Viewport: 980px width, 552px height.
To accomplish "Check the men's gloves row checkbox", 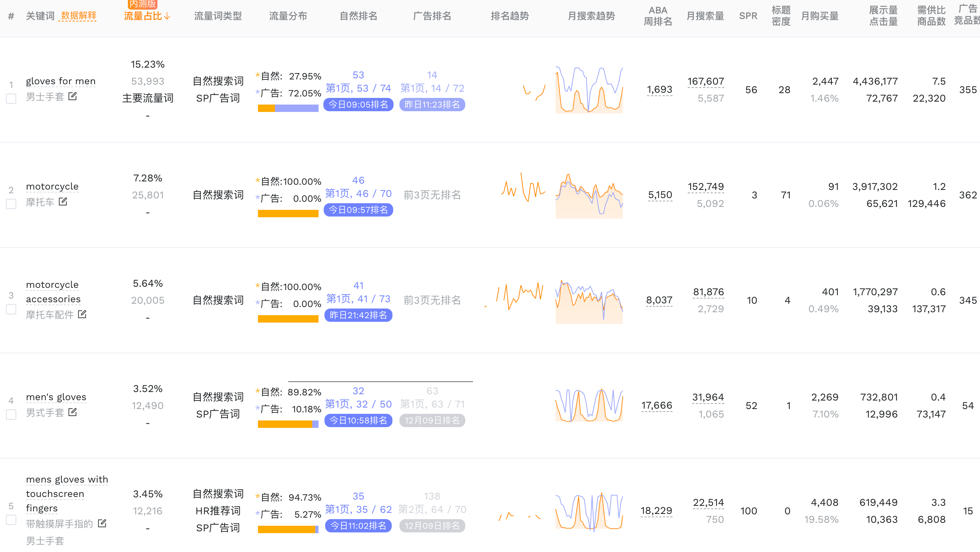I will click(11, 415).
